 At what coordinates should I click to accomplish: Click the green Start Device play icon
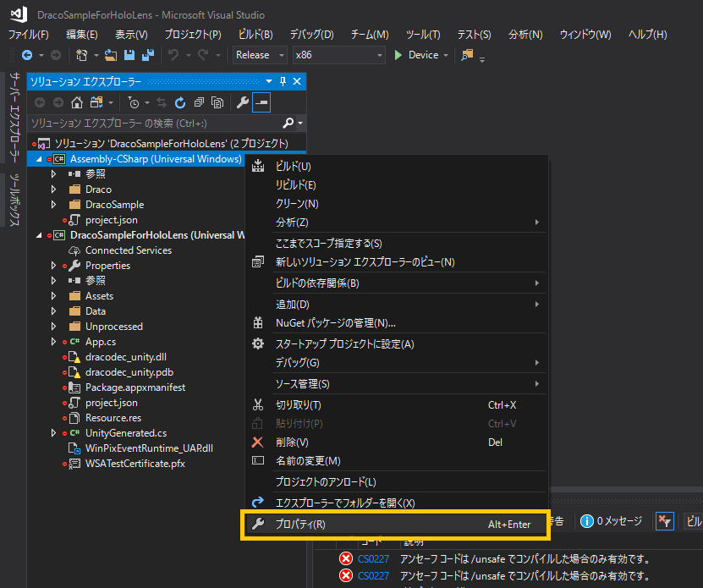398,55
